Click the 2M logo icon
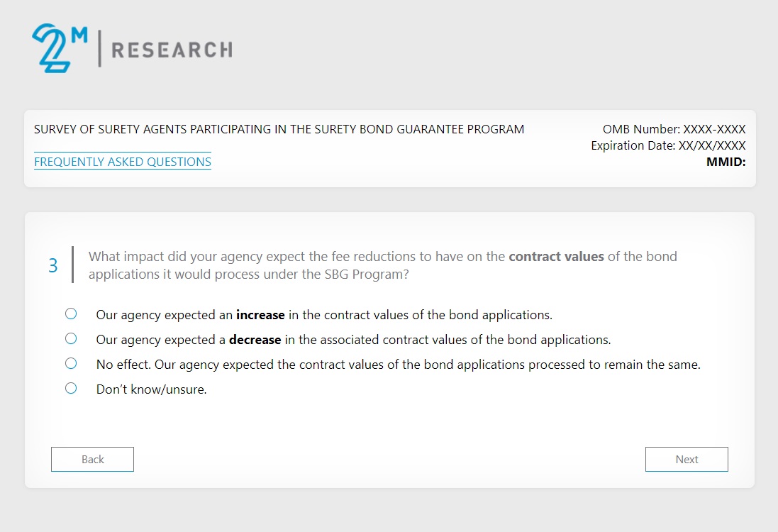Viewport: 778px width, 532px height. pyautogui.click(x=59, y=48)
